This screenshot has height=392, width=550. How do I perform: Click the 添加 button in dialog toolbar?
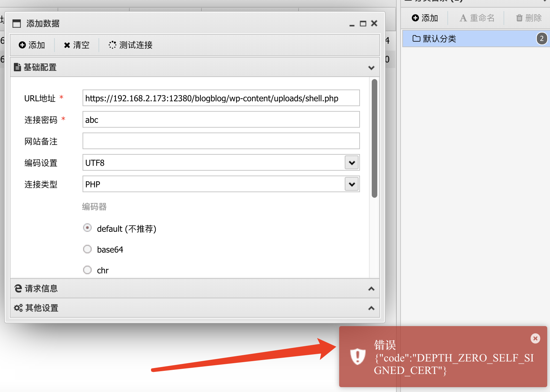coord(32,45)
